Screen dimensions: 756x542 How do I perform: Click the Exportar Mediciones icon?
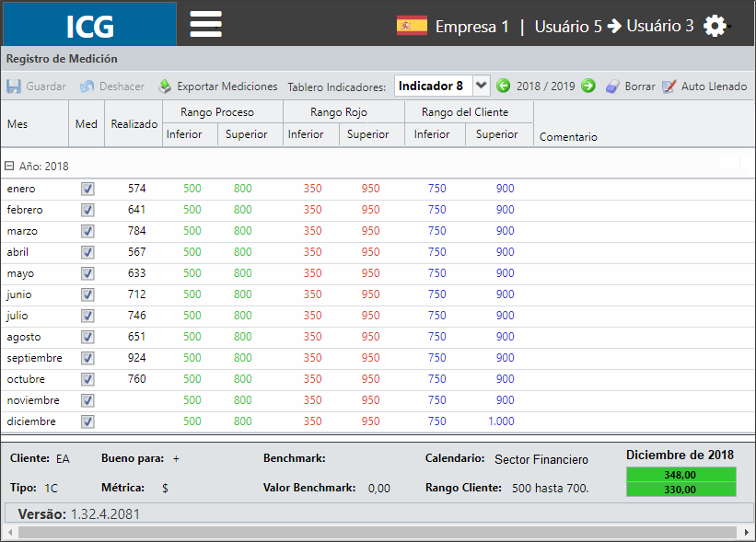[165, 86]
